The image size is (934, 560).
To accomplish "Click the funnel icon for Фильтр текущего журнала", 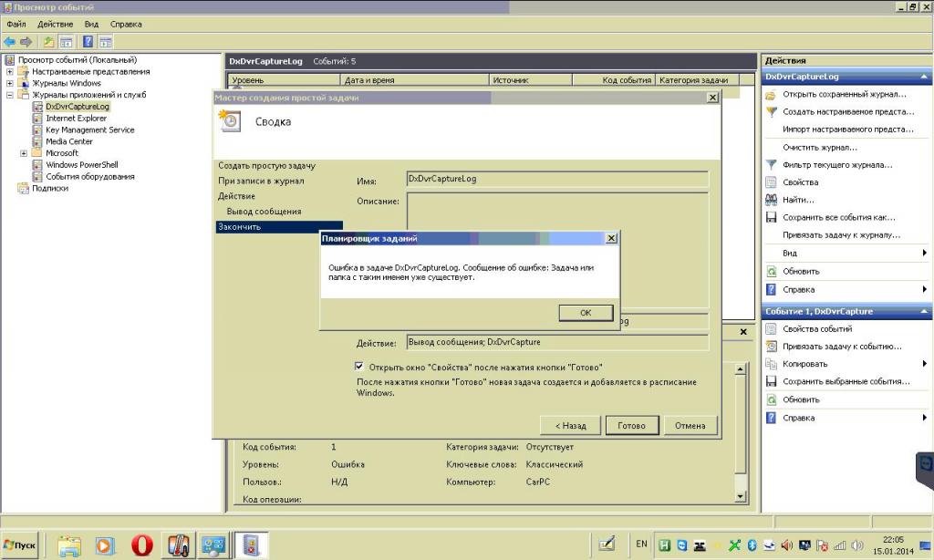I will [771, 165].
